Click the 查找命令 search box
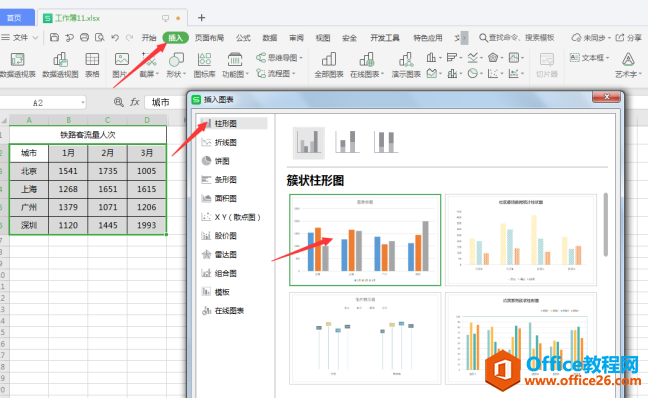This screenshot has height=398, width=648. (517, 38)
